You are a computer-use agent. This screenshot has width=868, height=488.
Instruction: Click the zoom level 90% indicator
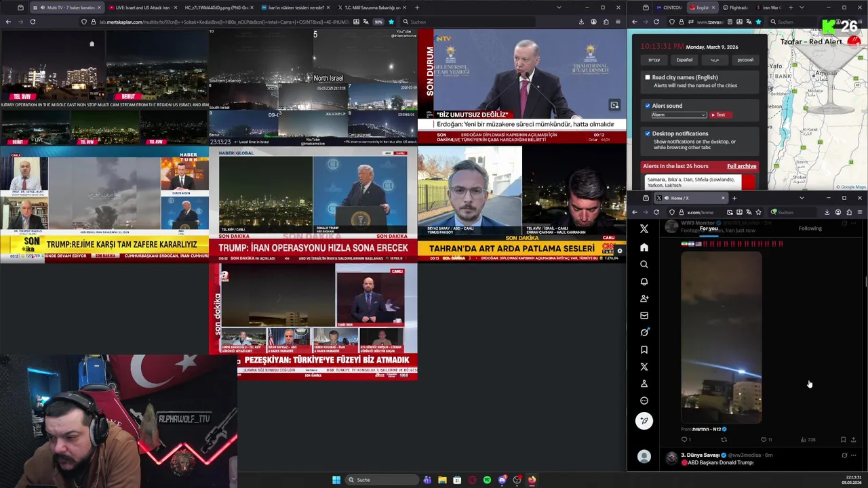pos(378,22)
